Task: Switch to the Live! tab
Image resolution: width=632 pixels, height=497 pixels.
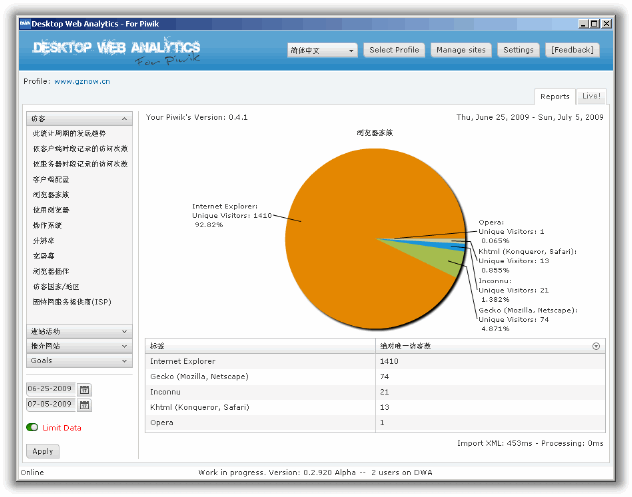Action: (591, 96)
